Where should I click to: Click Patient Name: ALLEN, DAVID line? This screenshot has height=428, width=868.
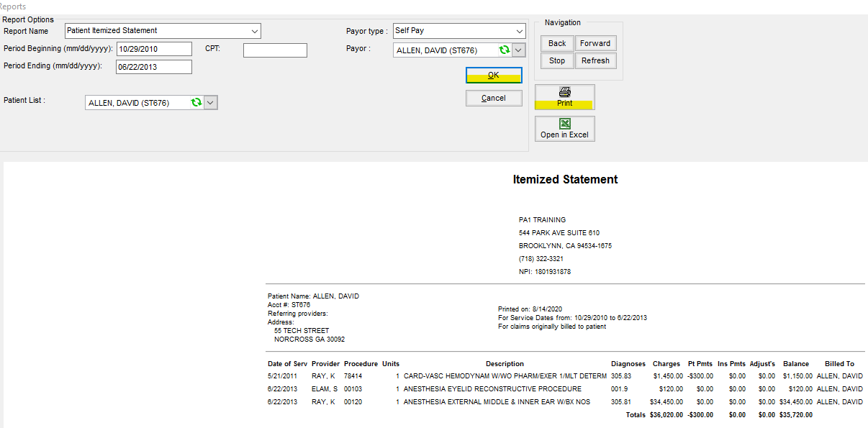313,296
